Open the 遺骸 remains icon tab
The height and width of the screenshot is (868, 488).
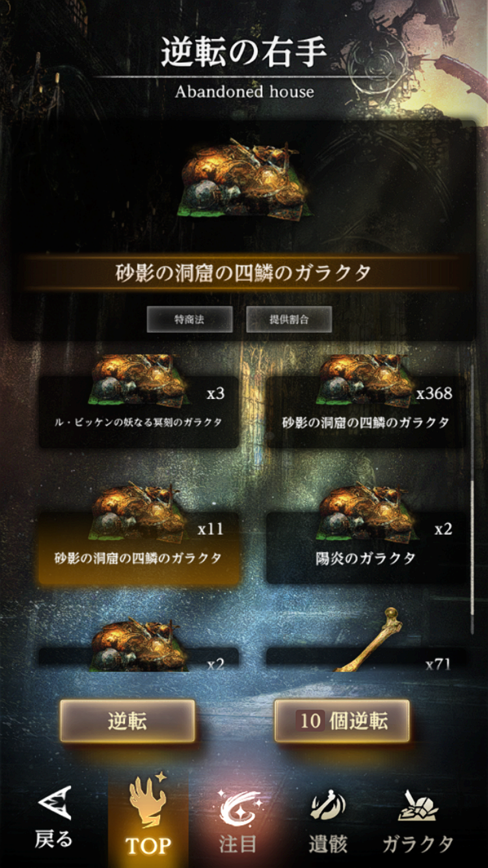(x=328, y=807)
